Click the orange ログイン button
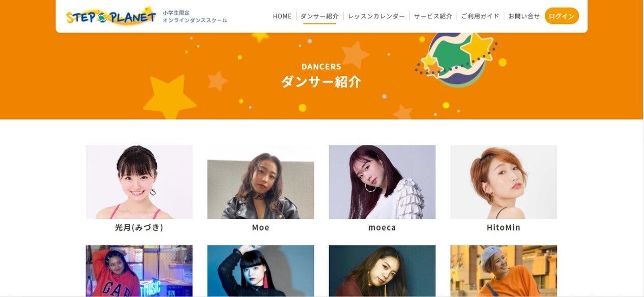The height and width of the screenshot is (297, 644). pos(562,16)
